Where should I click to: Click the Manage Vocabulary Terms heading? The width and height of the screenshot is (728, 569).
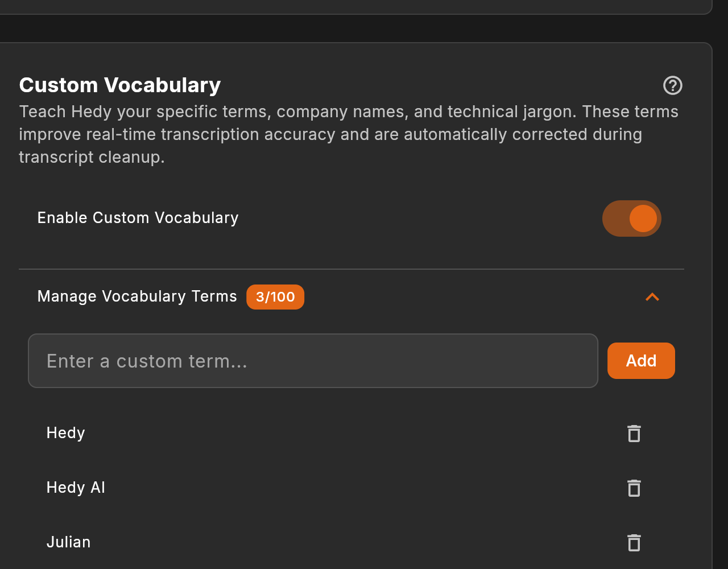(x=136, y=296)
